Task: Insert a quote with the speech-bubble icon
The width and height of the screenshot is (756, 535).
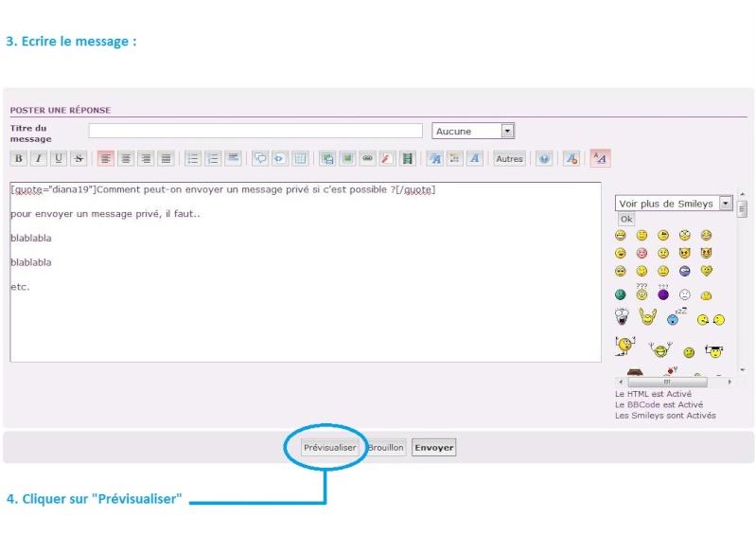Action: (260, 158)
